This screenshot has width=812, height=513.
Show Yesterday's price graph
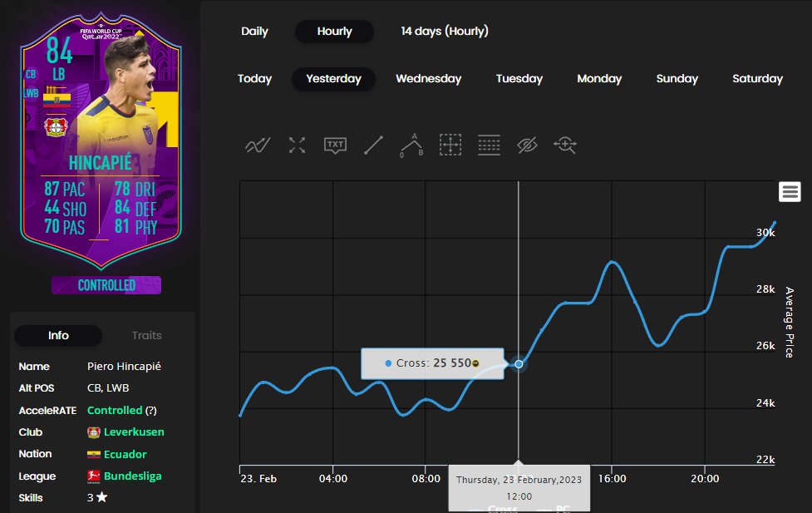pyautogui.click(x=333, y=79)
